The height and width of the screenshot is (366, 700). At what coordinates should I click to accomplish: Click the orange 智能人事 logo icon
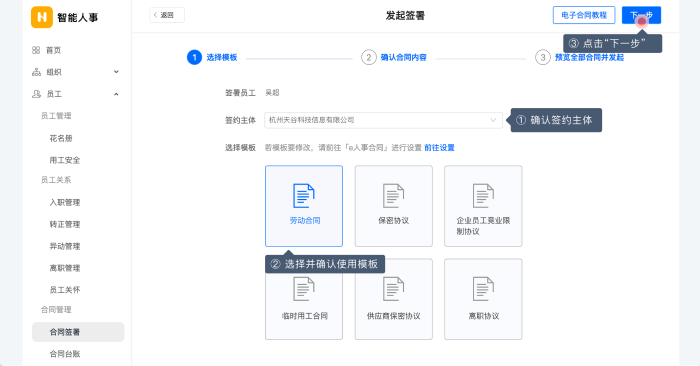[x=42, y=17]
